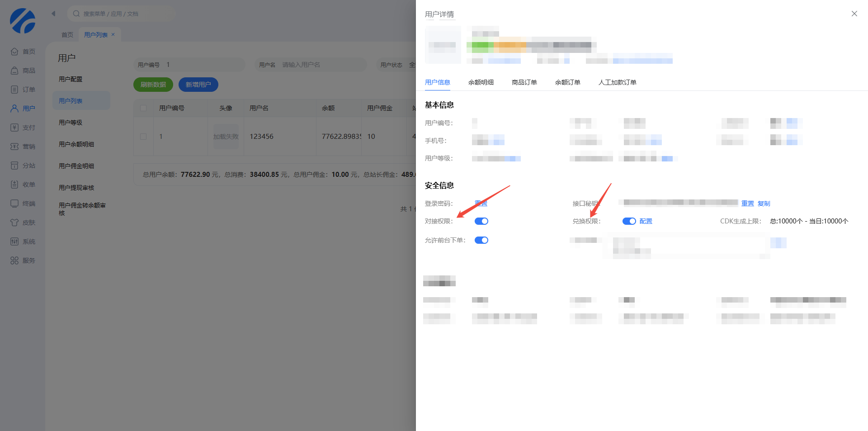Toggle the 对接权限 switch

pyautogui.click(x=481, y=221)
